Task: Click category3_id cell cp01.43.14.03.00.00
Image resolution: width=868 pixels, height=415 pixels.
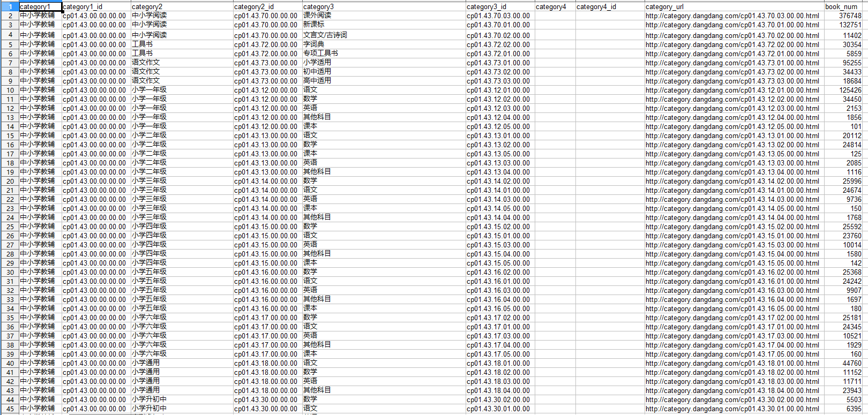Action: pos(500,199)
